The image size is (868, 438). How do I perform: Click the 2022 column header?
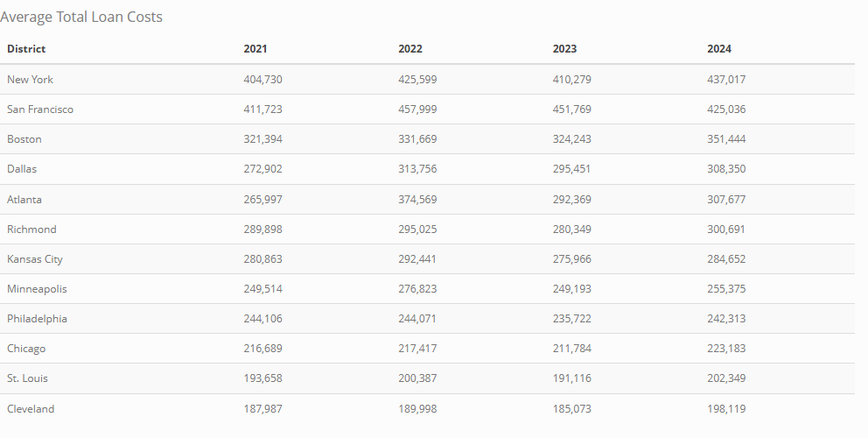(410, 49)
